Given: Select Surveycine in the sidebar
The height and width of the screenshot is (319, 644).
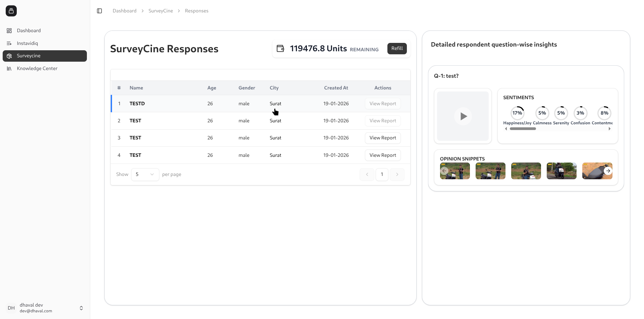Looking at the screenshot, I should (x=45, y=56).
